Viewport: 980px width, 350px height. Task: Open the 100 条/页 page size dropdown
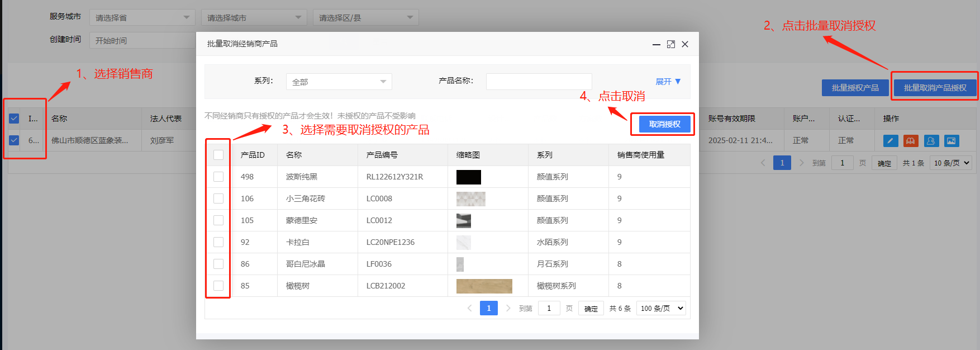pyautogui.click(x=661, y=308)
